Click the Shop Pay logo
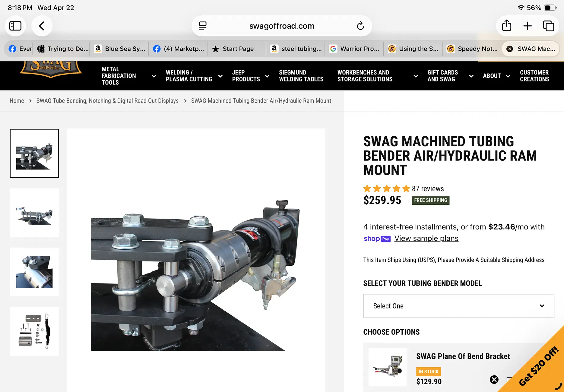 click(377, 239)
